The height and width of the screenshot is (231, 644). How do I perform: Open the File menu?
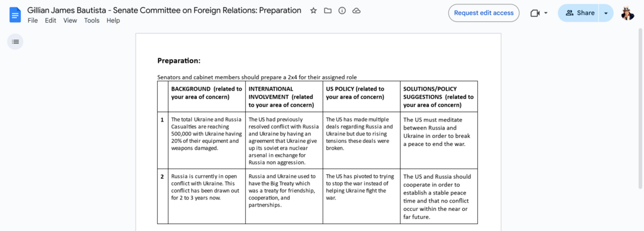coord(33,21)
